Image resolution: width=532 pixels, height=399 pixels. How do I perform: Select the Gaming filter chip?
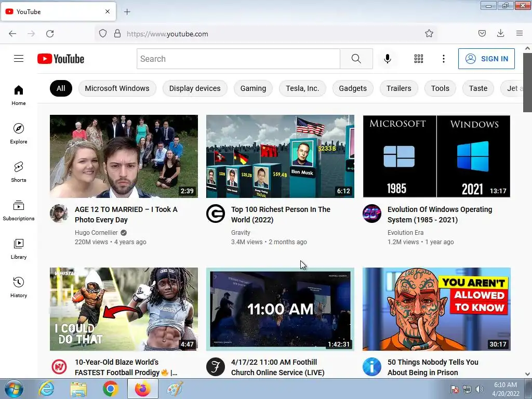click(253, 88)
